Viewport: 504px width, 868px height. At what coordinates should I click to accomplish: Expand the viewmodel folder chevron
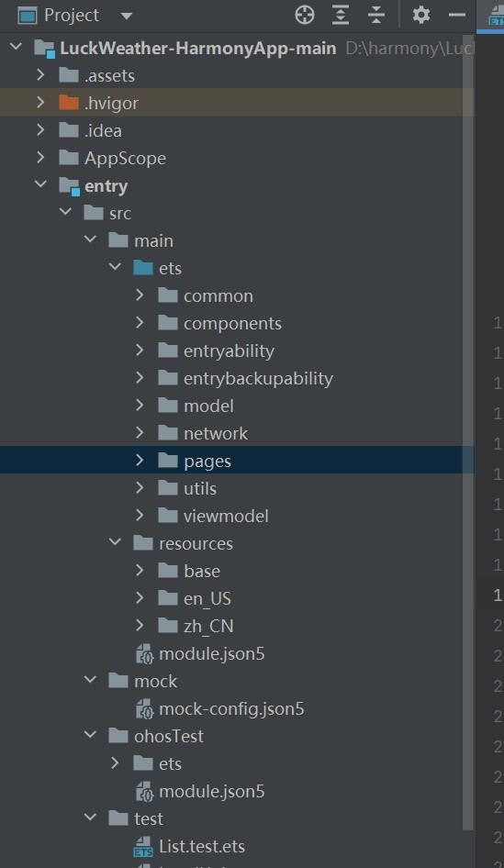tap(140, 516)
